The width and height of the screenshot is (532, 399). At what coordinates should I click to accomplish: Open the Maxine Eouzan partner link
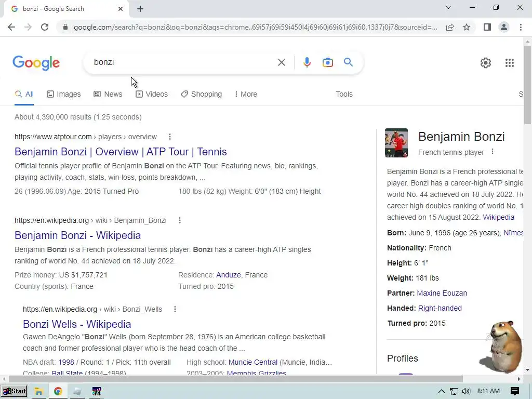tap(442, 293)
